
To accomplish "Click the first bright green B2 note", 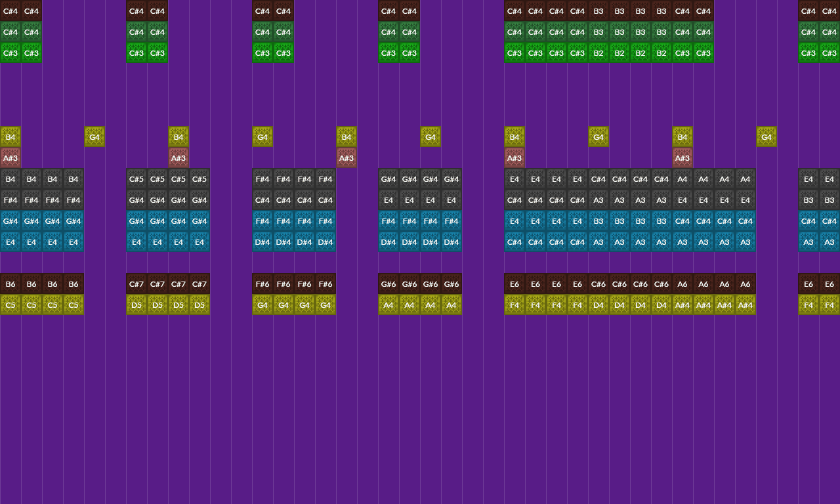I will coord(598,53).
